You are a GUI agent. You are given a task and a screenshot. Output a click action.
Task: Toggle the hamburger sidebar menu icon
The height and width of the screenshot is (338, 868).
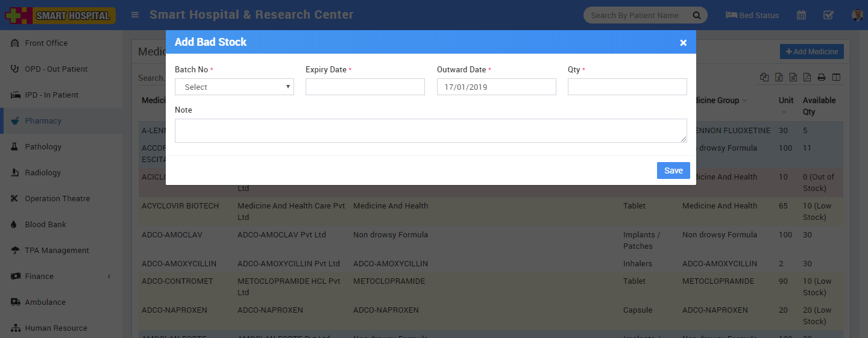pos(134,15)
